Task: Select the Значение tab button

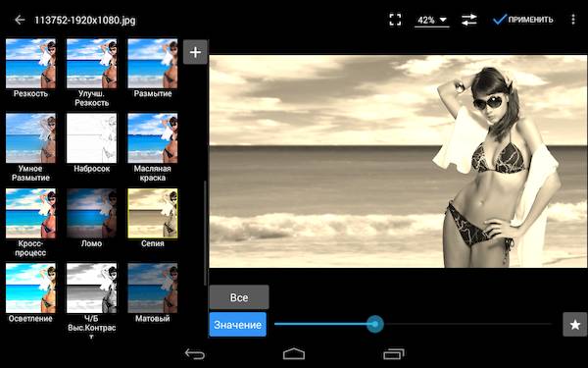Action: (x=238, y=325)
